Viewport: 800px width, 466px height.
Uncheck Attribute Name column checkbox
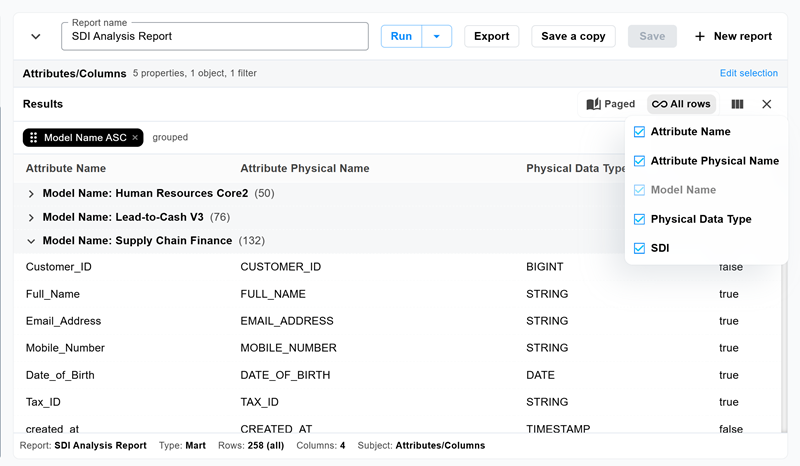pos(639,132)
